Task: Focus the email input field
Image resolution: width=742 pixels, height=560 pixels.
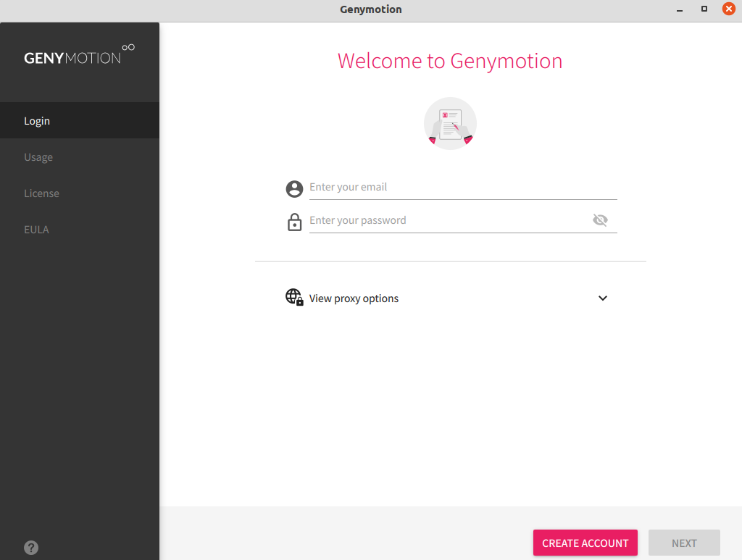Action: coord(463,188)
